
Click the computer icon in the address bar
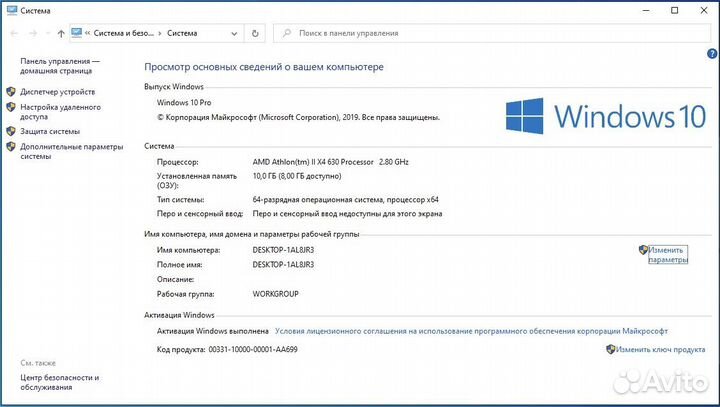tap(77, 33)
